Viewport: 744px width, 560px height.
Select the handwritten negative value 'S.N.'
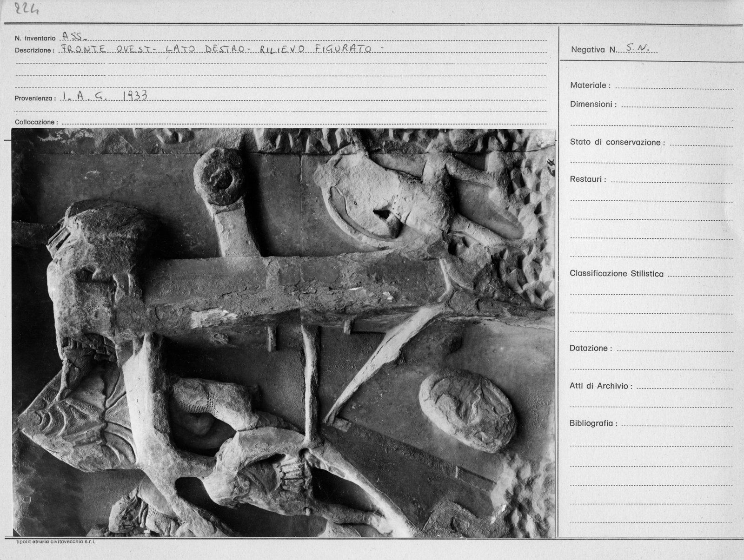point(637,47)
